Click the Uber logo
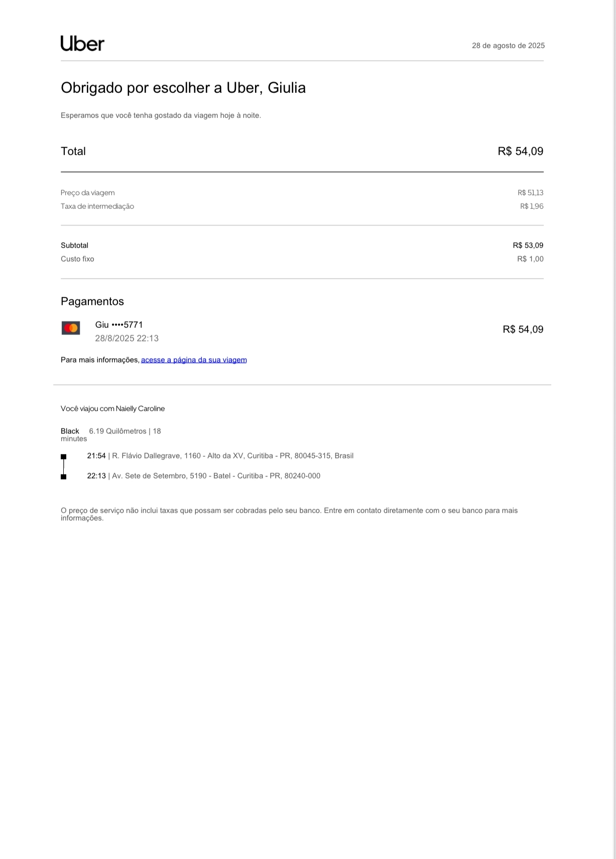This screenshot has height=859, width=616. point(82,44)
